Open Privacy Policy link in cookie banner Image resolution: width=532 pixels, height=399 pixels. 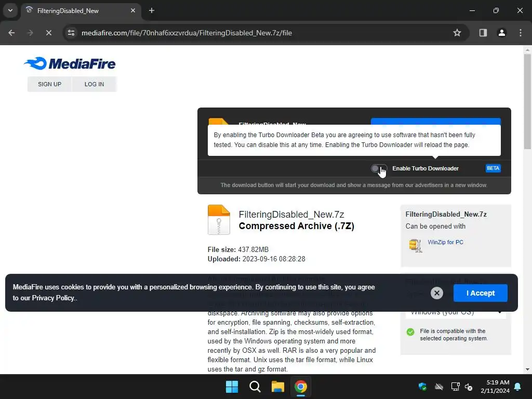53,298
